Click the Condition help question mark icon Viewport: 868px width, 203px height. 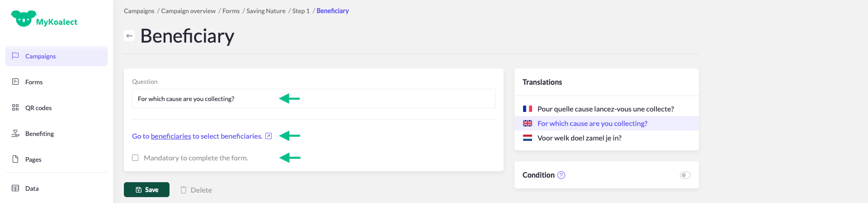pos(561,175)
